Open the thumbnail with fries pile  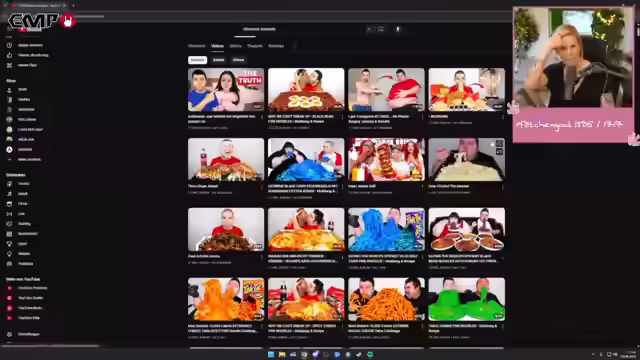point(386,299)
